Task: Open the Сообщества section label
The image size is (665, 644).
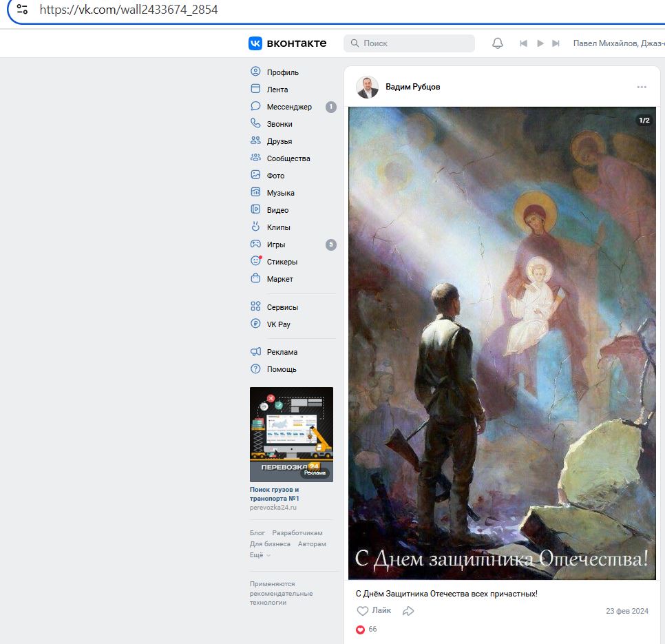Action: click(x=288, y=158)
